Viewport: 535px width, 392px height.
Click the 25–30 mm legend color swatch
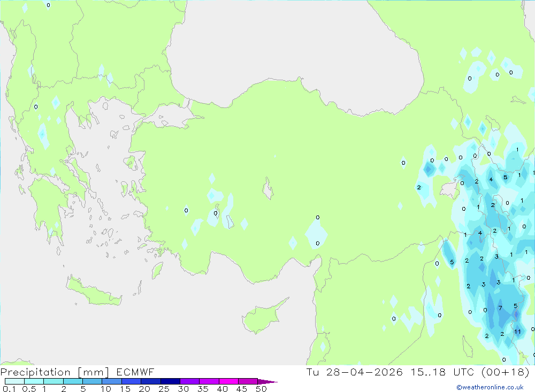[170, 381]
